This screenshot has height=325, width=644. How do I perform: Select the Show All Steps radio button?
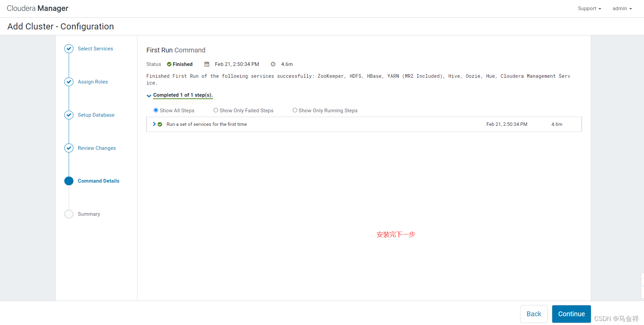coord(156,110)
